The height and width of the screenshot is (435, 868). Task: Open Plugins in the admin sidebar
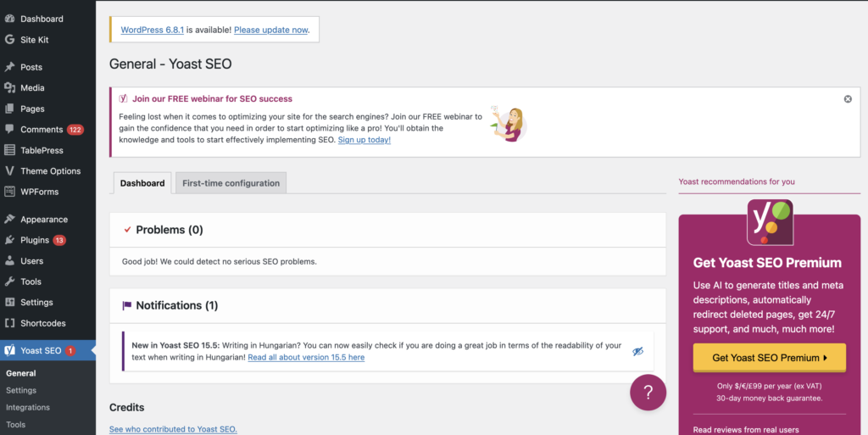47,240
